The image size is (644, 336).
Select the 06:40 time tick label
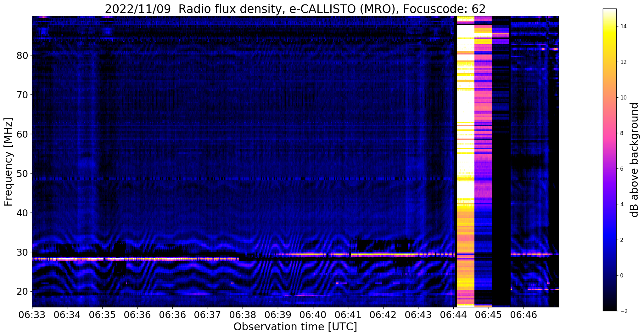[x=313, y=315]
